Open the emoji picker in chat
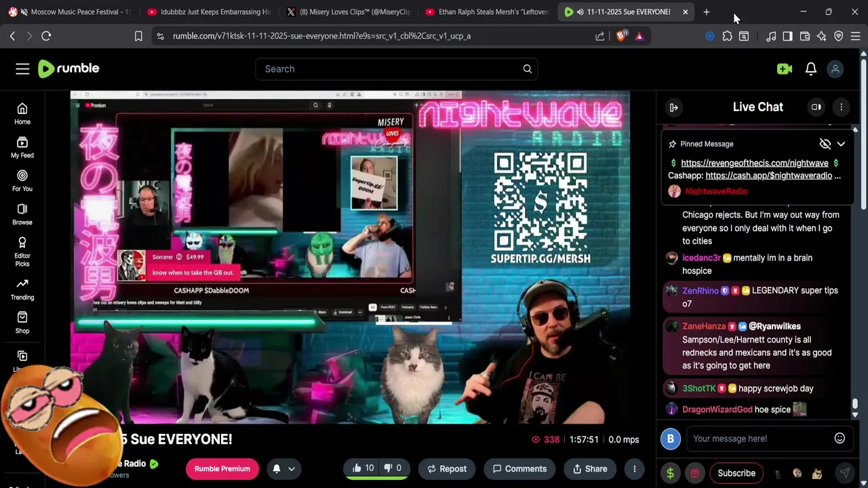Image resolution: width=868 pixels, height=488 pixels. pyautogui.click(x=840, y=439)
